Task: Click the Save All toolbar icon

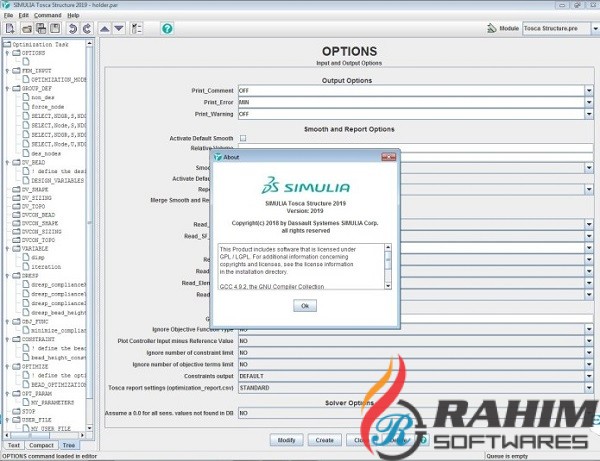Action: [x=41, y=28]
